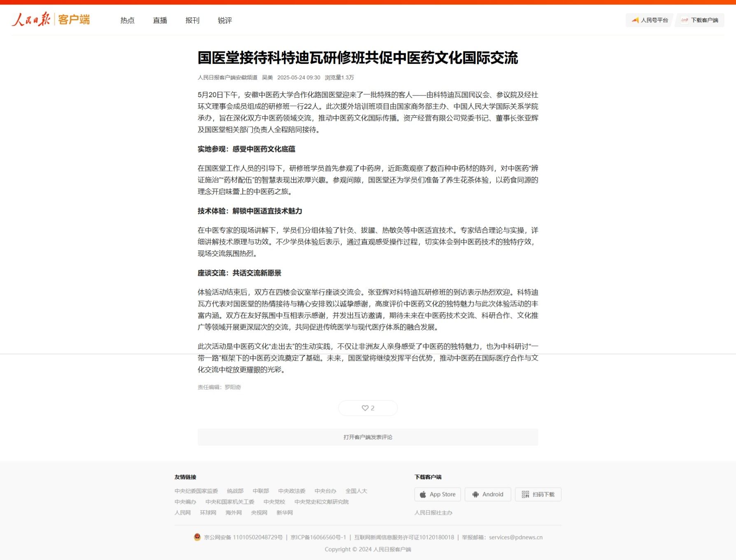Click the article headline text
The image size is (736, 560).
pyautogui.click(x=357, y=58)
